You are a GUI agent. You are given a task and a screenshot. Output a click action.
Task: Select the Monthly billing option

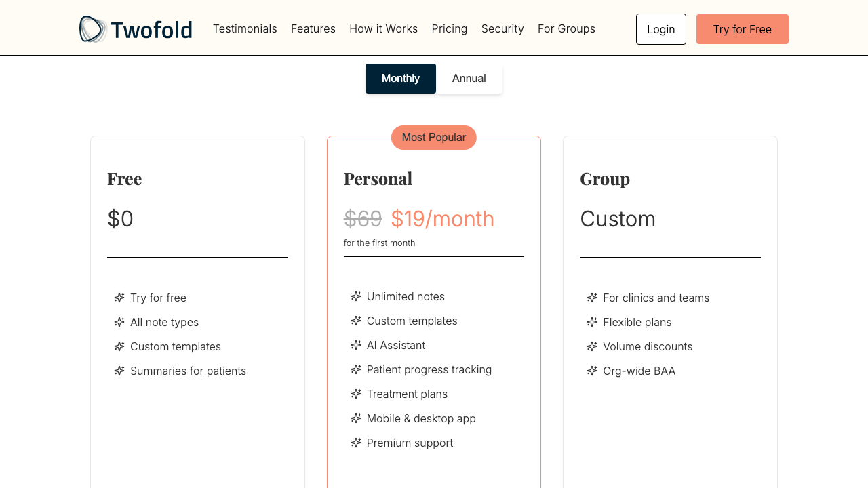400,78
